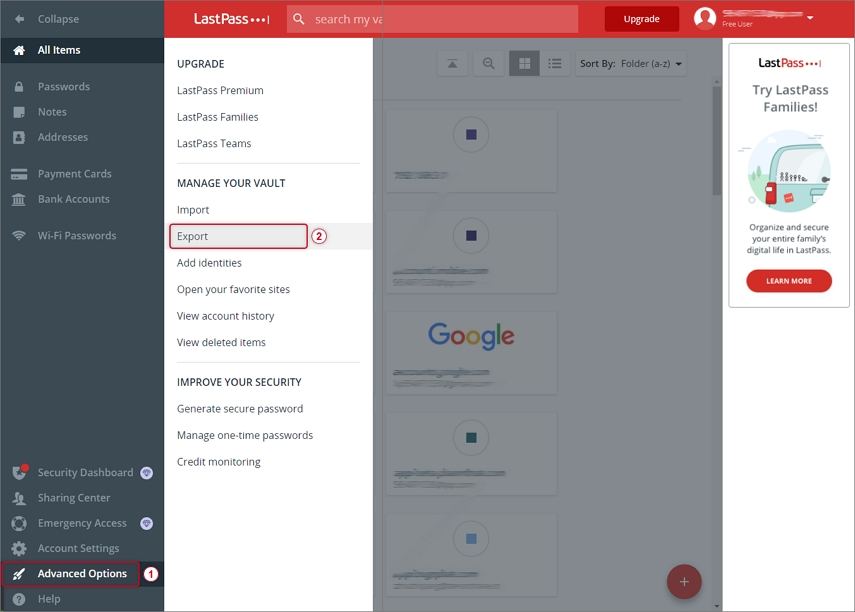Viewport: 855px width, 612px height.
Task: Select the Passwords lock icon
Action: click(x=19, y=87)
